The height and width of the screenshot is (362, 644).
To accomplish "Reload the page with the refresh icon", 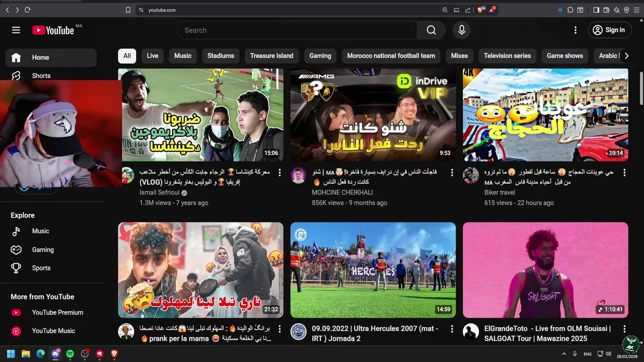I will (x=27, y=10).
